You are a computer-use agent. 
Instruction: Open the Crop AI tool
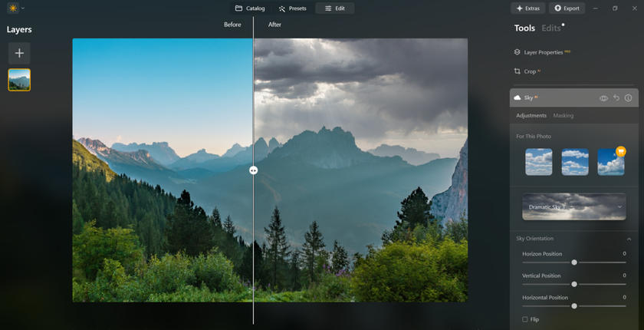point(527,71)
